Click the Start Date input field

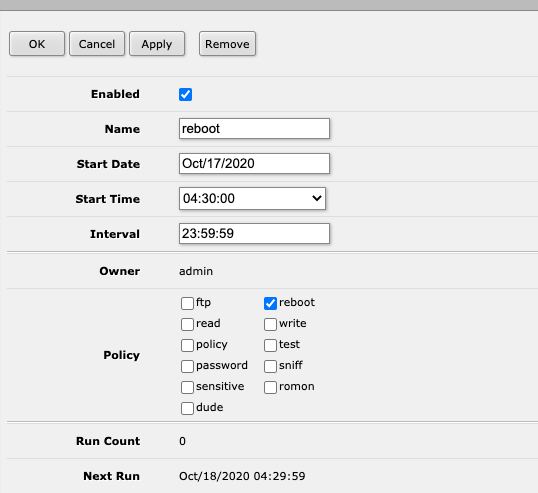point(254,164)
